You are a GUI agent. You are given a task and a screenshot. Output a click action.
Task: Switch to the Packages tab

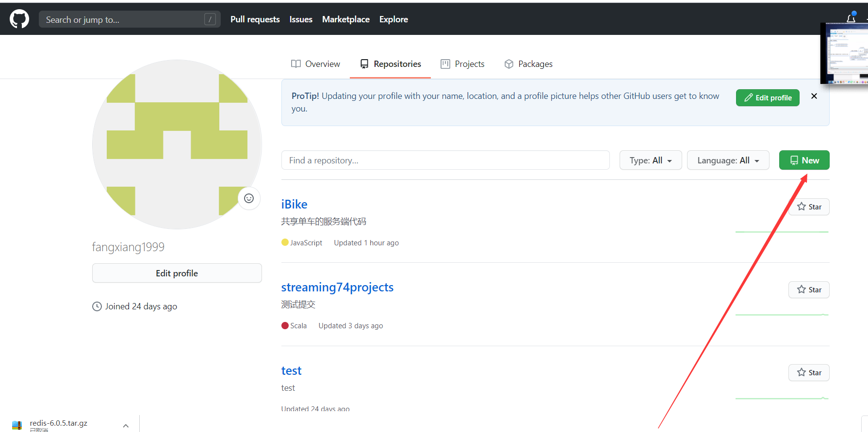(528, 64)
